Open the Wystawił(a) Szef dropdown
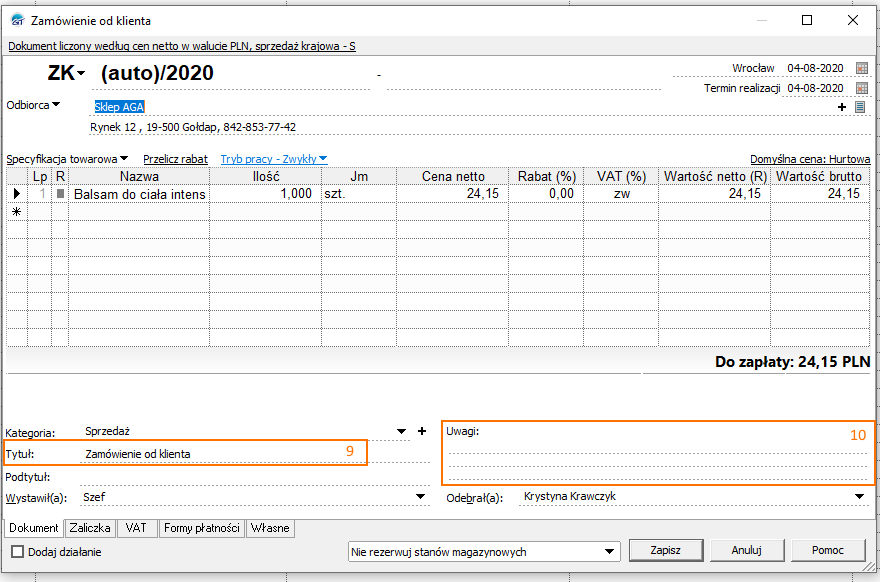The height and width of the screenshot is (582, 880). [421, 497]
